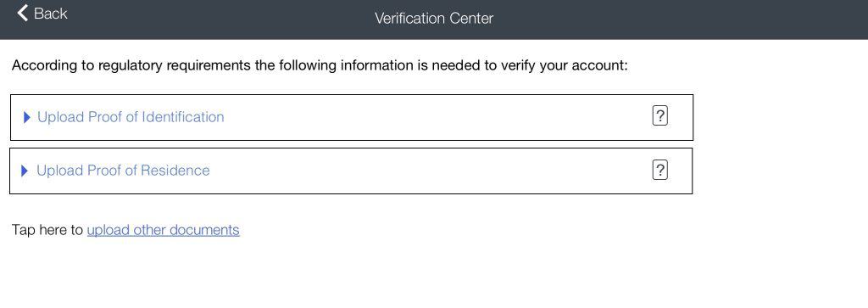
Task: Open help for Proof of Identification
Action: pyautogui.click(x=659, y=115)
